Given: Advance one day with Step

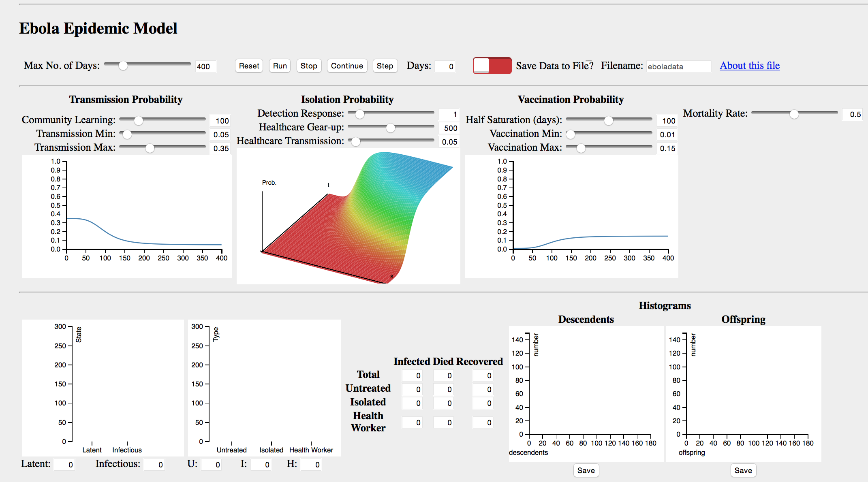Looking at the screenshot, I should pyautogui.click(x=385, y=66).
